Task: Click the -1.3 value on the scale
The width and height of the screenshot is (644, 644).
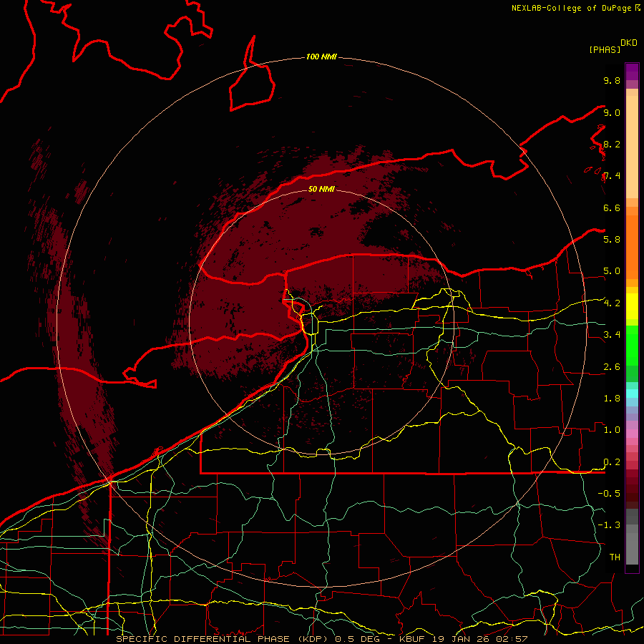Action: click(x=609, y=525)
